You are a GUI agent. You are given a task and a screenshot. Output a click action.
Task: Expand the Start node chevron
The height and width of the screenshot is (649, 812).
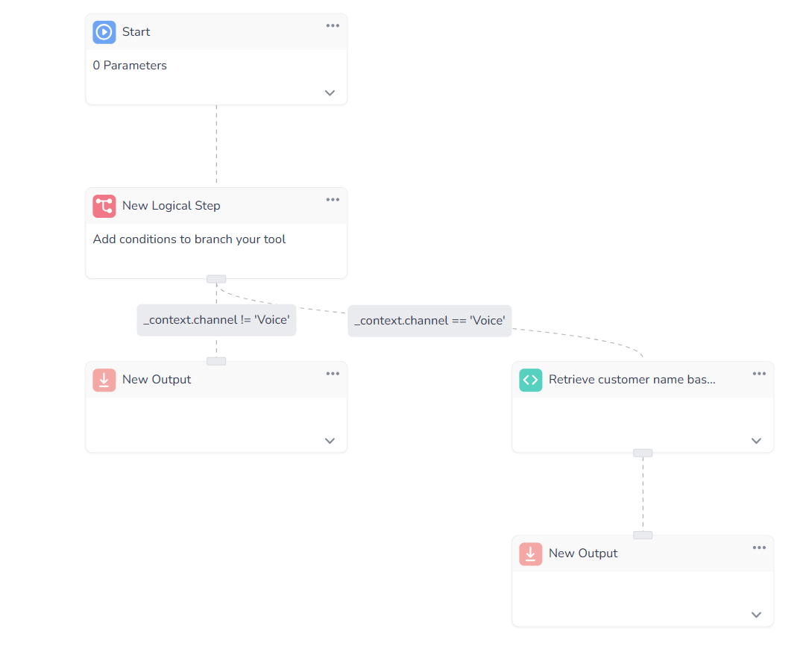[330, 93]
